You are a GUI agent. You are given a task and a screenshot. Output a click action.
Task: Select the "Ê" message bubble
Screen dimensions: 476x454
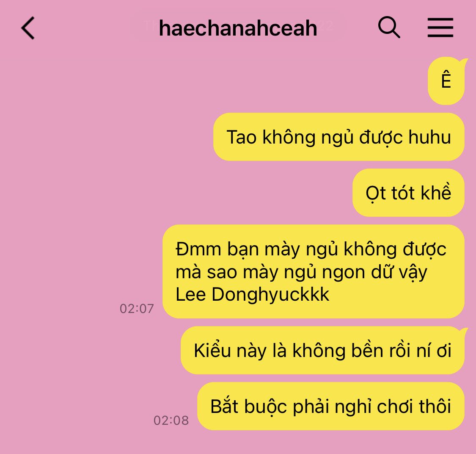pyautogui.click(x=446, y=81)
